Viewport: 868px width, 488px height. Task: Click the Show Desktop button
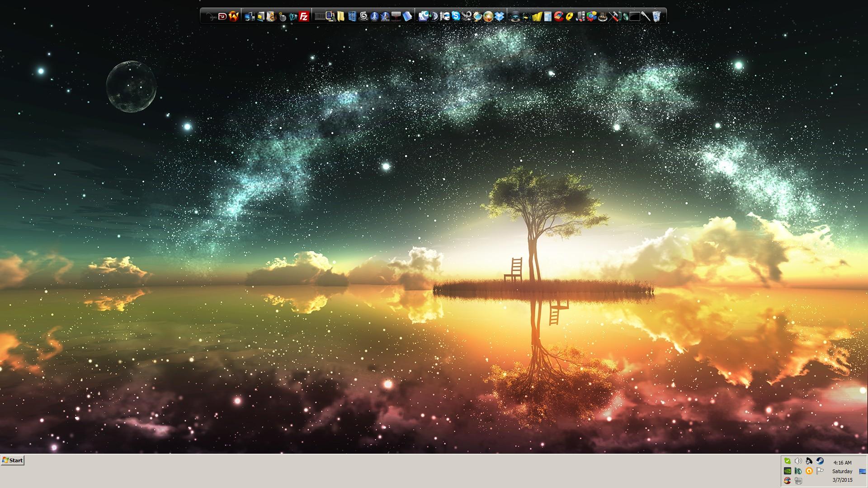[863, 471]
